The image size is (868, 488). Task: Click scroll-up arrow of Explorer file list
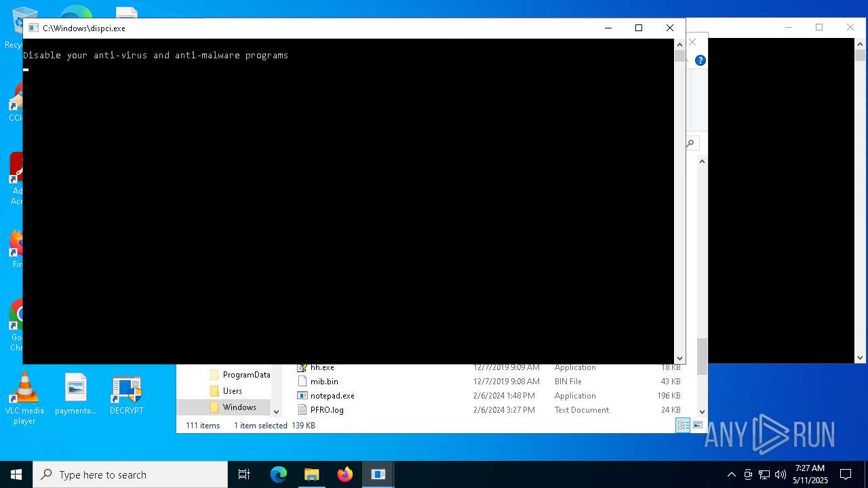(x=702, y=161)
